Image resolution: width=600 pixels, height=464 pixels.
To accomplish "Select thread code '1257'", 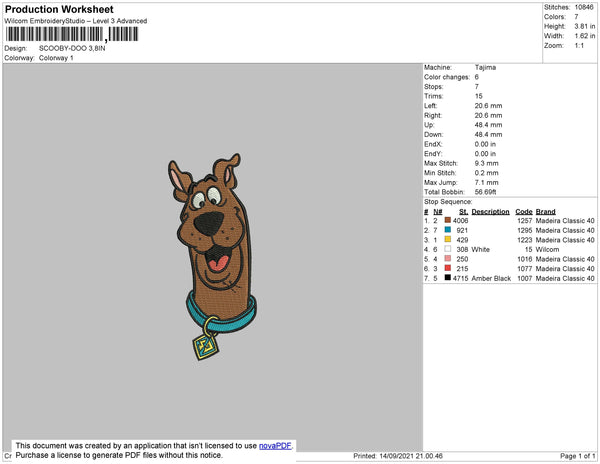I will coord(525,221).
